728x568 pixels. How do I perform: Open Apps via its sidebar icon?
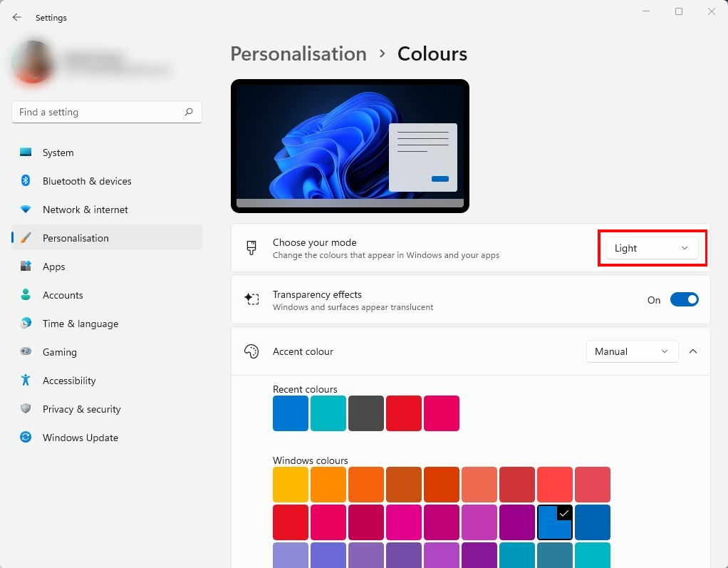pos(26,266)
